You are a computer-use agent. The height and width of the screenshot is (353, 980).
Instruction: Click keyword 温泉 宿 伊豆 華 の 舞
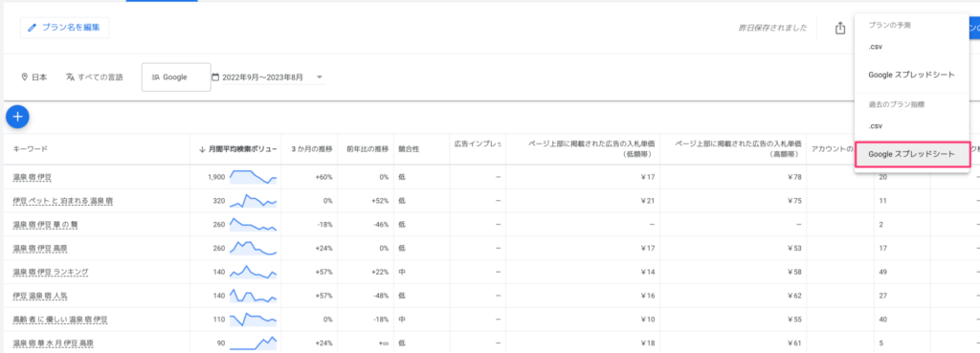pos(45,224)
